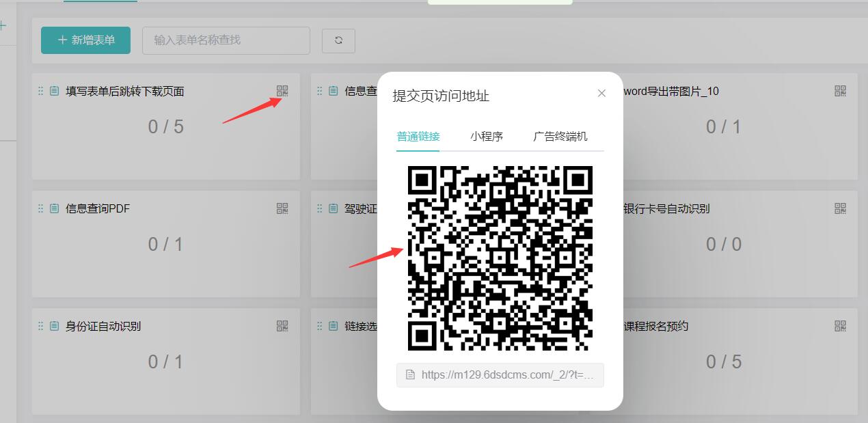The width and height of the screenshot is (868, 423).
Task: Open QR code for 银行卡号自动识别 card
Action: [x=841, y=208]
